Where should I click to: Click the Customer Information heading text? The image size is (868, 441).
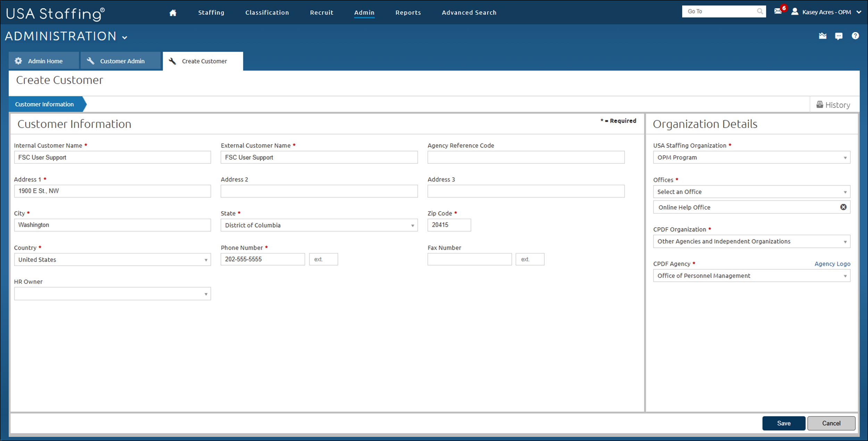click(x=74, y=124)
